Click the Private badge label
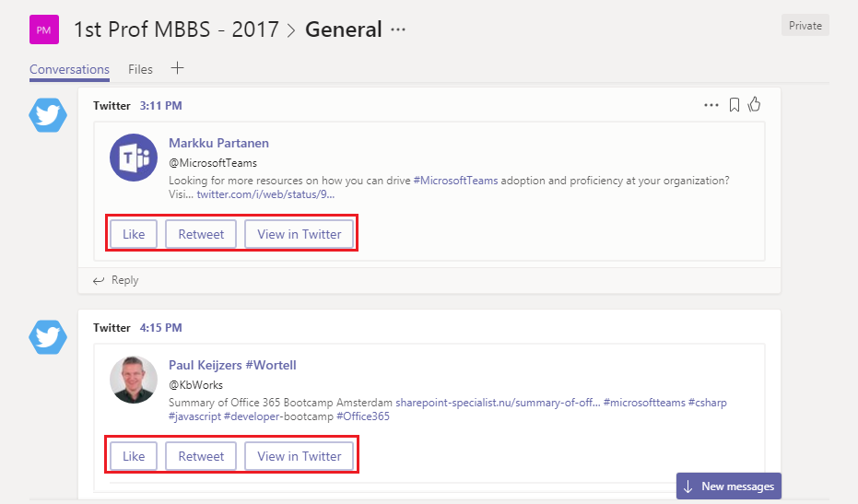 tap(805, 26)
